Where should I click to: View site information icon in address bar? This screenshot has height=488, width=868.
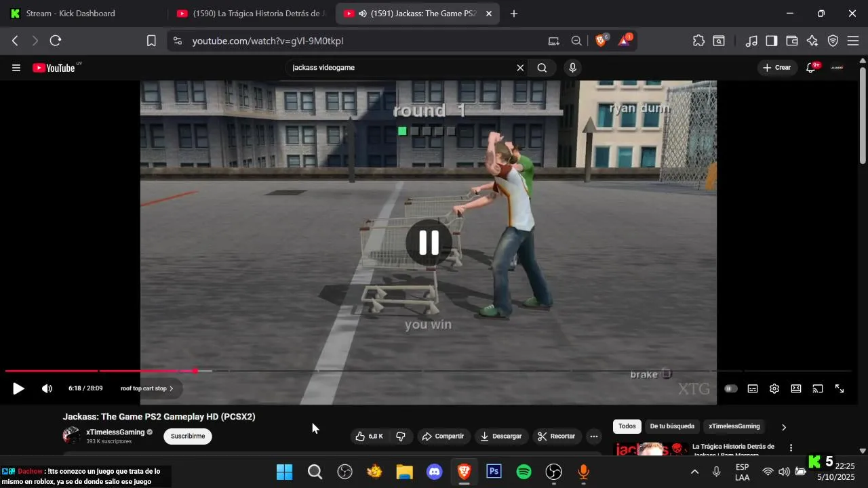click(x=178, y=41)
